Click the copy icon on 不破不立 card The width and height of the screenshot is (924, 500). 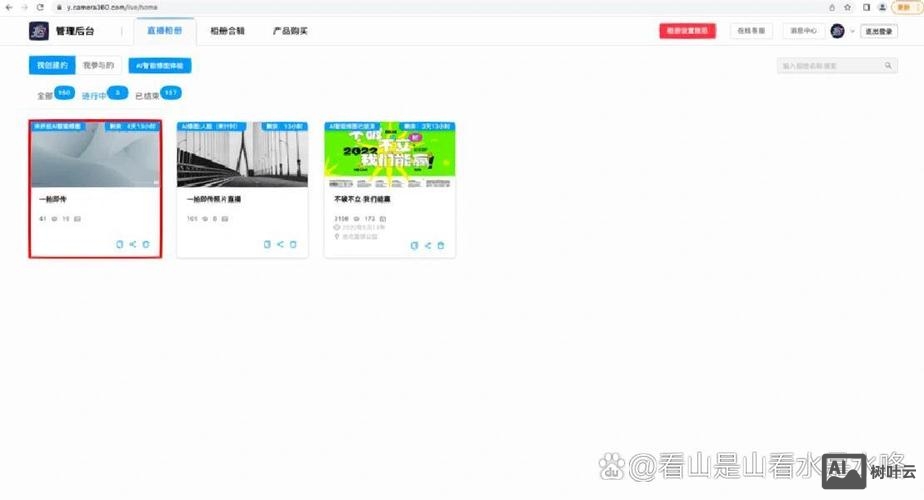414,245
